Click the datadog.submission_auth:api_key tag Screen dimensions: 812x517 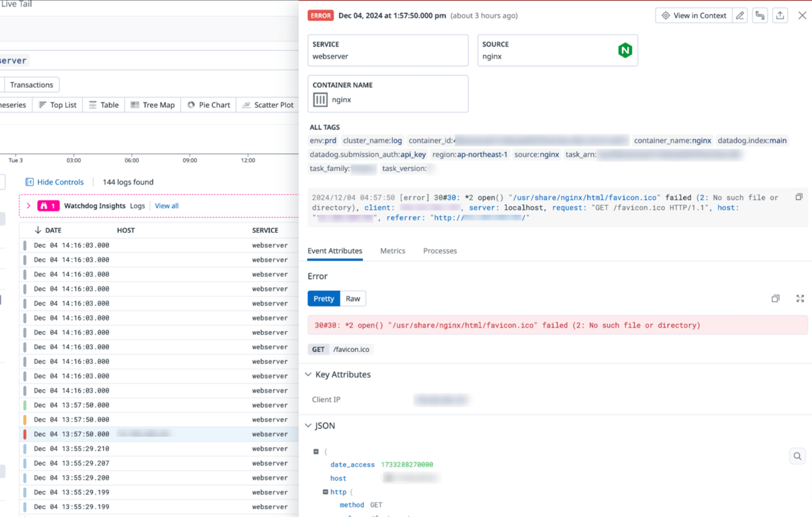[x=367, y=154]
